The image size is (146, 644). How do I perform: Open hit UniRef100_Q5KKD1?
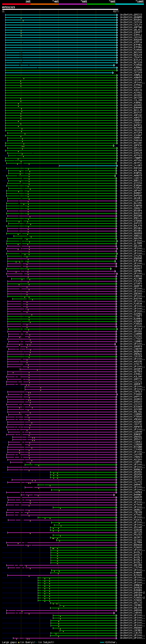131,437
